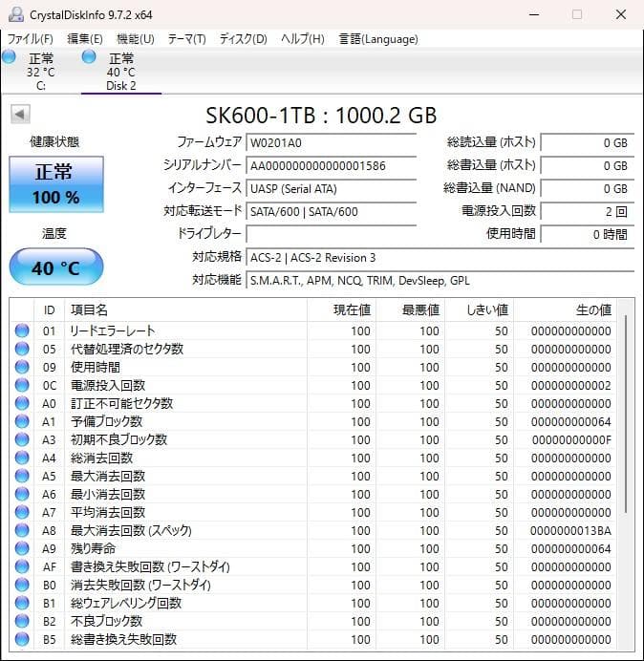
Task: Click raw value 00000000000F in A3 row
Action: pyautogui.click(x=571, y=439)
